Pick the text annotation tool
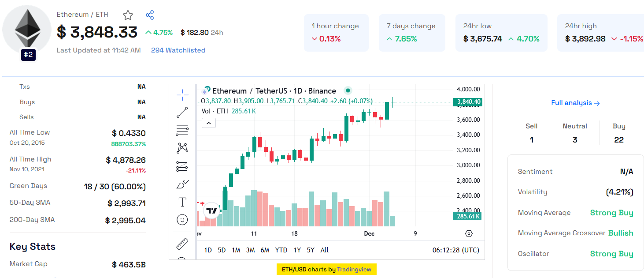The height and width of the screenshot is (278, 644). [x=182, y=202]
